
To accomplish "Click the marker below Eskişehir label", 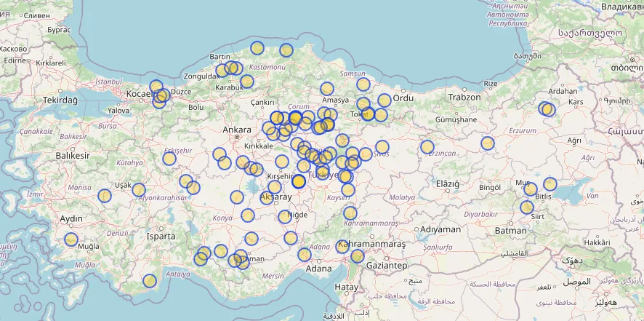I will [x=169, y=159].
